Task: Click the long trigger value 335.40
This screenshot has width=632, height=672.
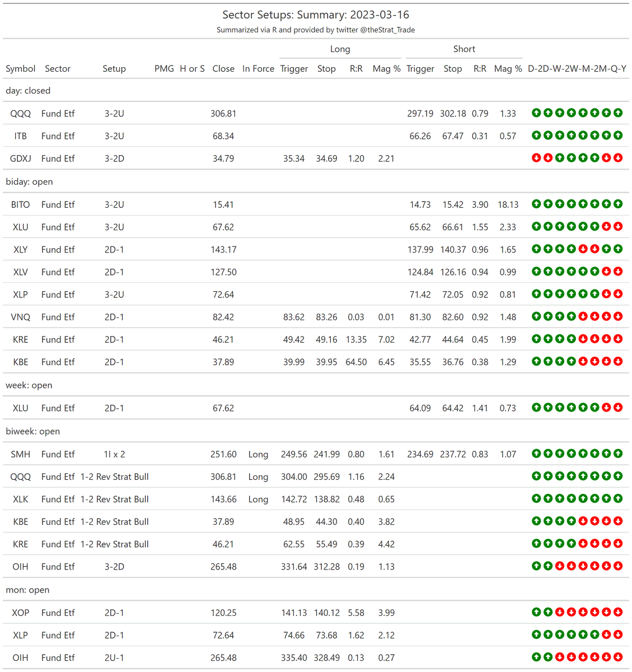Action: 294,657
